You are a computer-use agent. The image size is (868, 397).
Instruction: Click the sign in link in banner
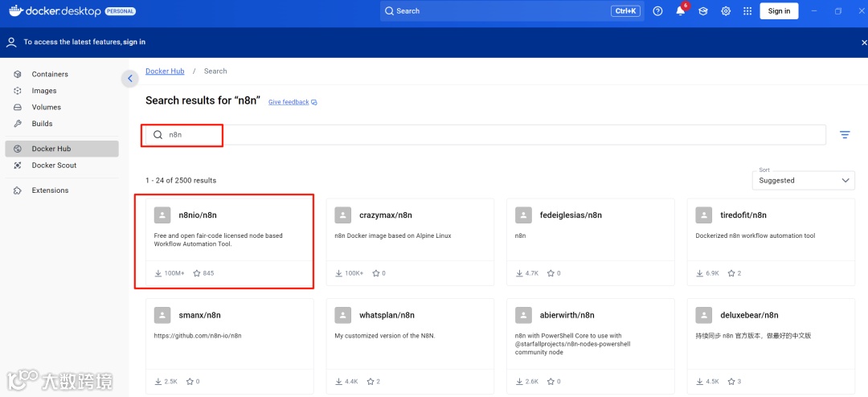(134, 42)
